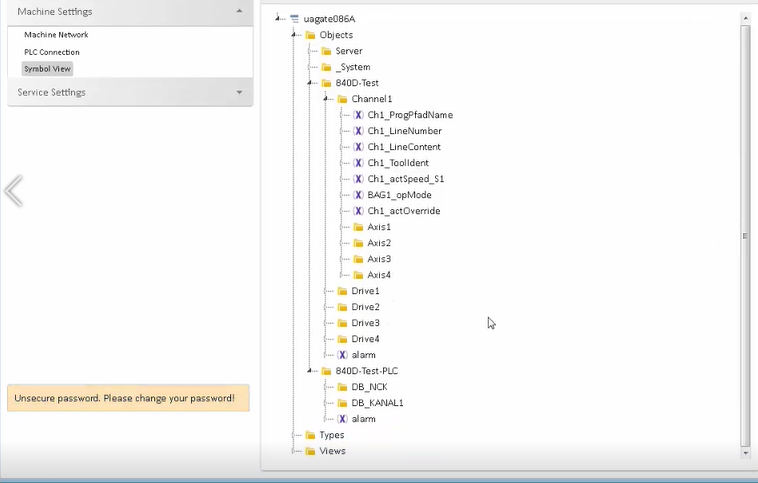Collapse the Channel1 tree node

tap(327, 99)
